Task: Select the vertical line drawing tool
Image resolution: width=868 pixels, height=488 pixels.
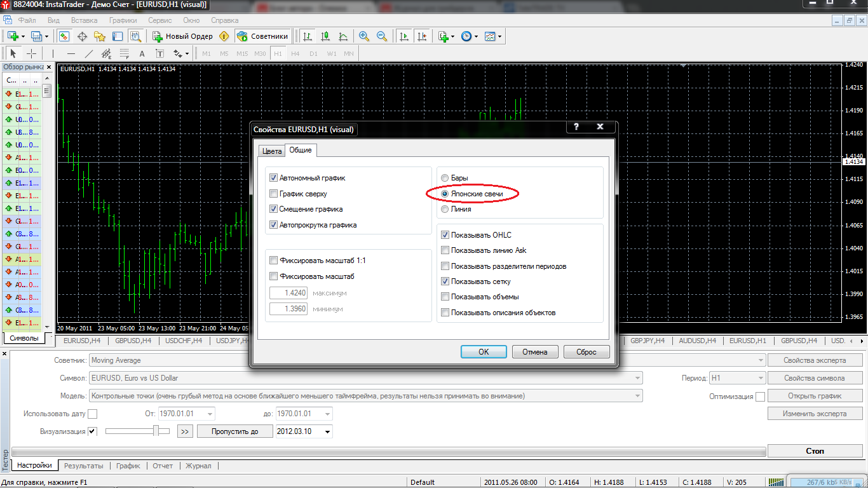Action: coord(53,53)
